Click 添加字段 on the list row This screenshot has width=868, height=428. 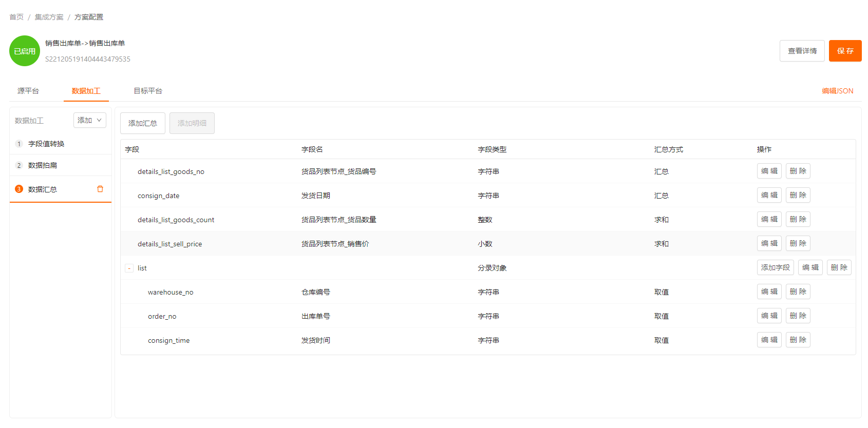click(775, 267)
